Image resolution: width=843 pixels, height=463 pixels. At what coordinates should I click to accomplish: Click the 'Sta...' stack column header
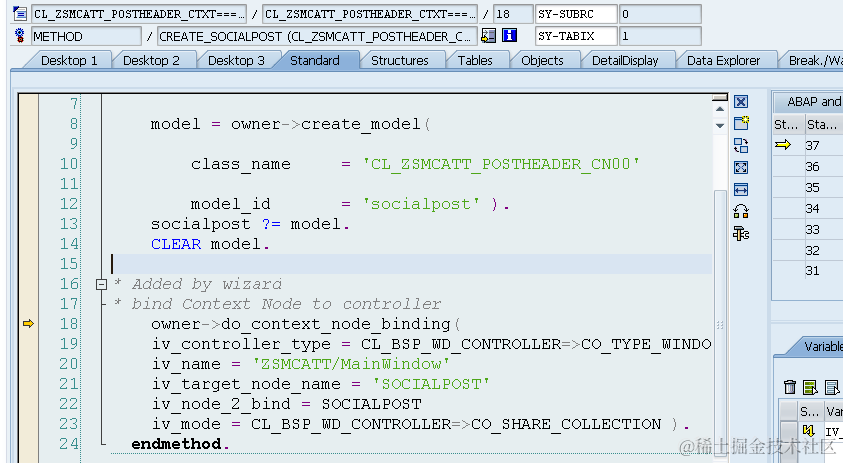coord(823,125)
